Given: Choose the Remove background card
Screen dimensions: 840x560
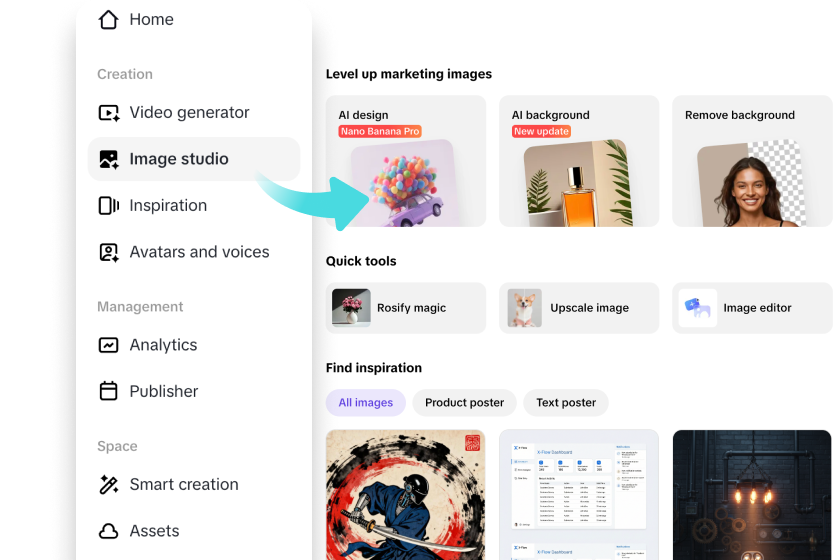Looking at the screenshot, I should pos(751,161).
